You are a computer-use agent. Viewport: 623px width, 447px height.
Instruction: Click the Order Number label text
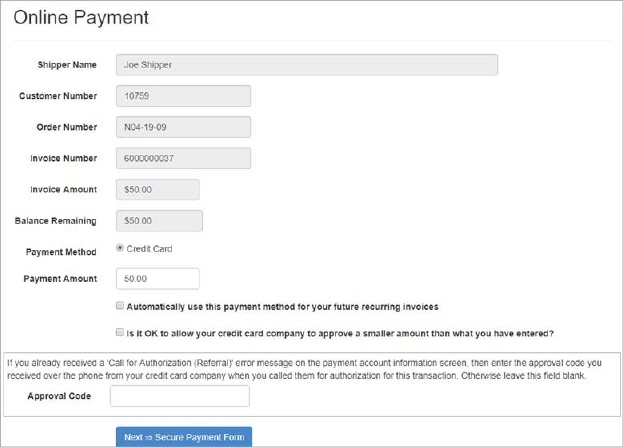click(63, 127)
